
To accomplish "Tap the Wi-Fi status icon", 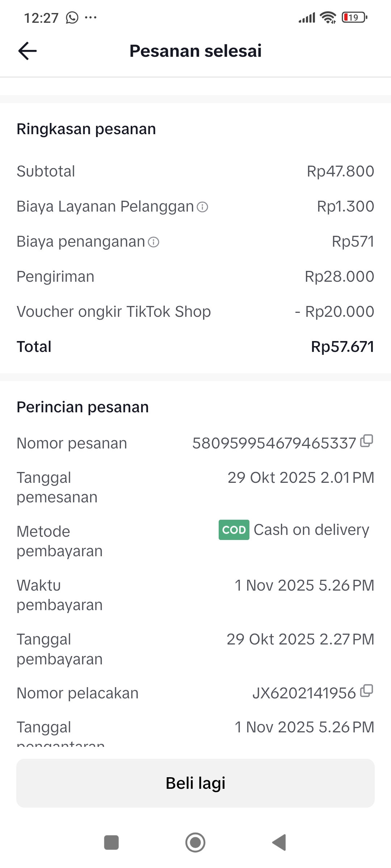I will coord(328,17).
